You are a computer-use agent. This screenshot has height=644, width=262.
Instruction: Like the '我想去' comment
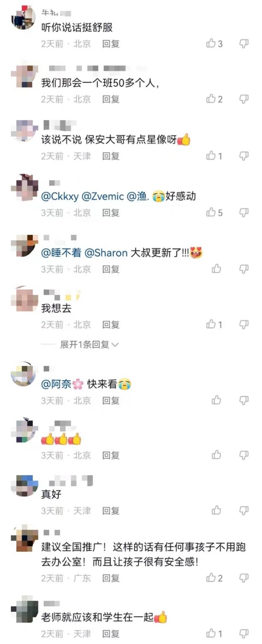pyautogui.click(x=211, y=324)
